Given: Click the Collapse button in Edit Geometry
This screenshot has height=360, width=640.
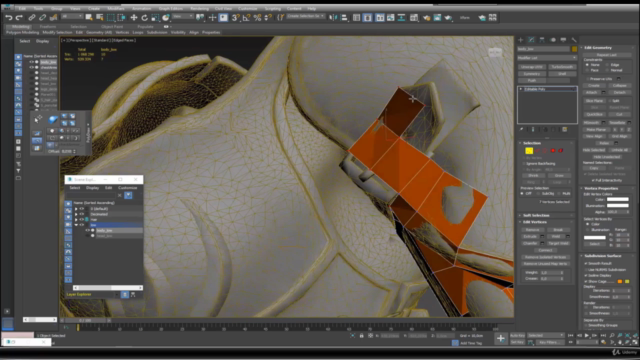Looking at the screenshot, I should coord(619,86).
